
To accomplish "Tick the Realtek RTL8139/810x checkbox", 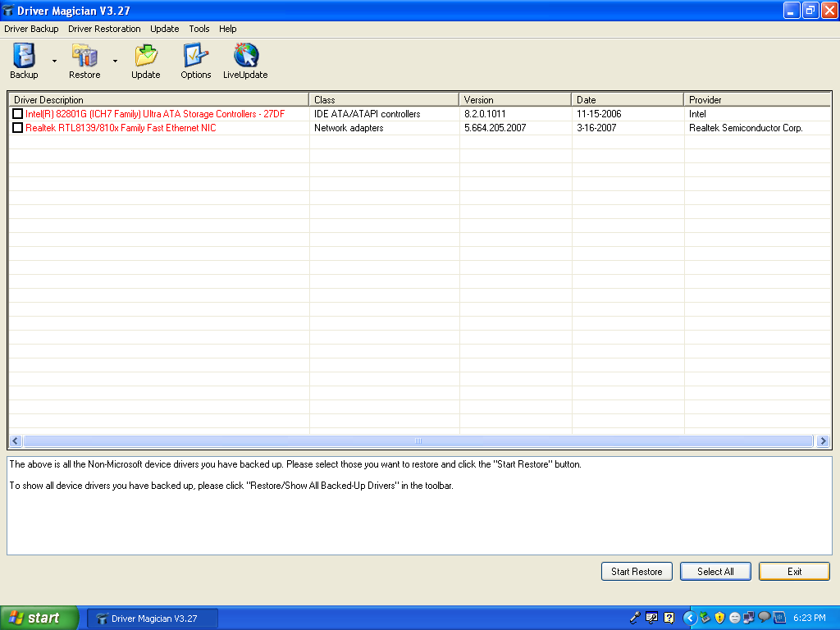I will pyautogui.click(x=18, y=127).
